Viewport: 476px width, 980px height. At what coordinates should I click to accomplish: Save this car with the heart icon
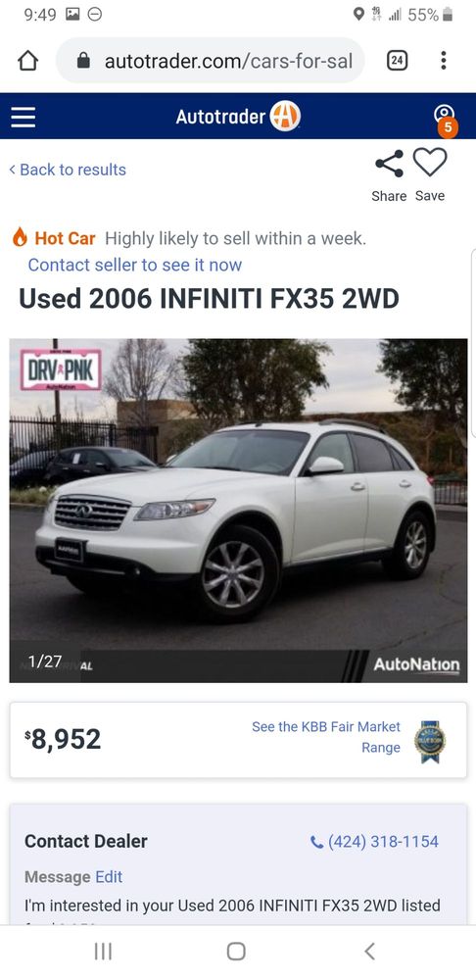coord(430,163)
